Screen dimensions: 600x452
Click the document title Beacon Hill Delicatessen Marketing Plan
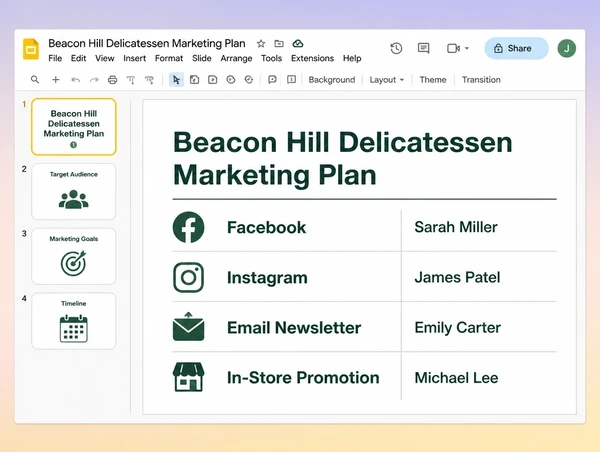tap(147, 43)
